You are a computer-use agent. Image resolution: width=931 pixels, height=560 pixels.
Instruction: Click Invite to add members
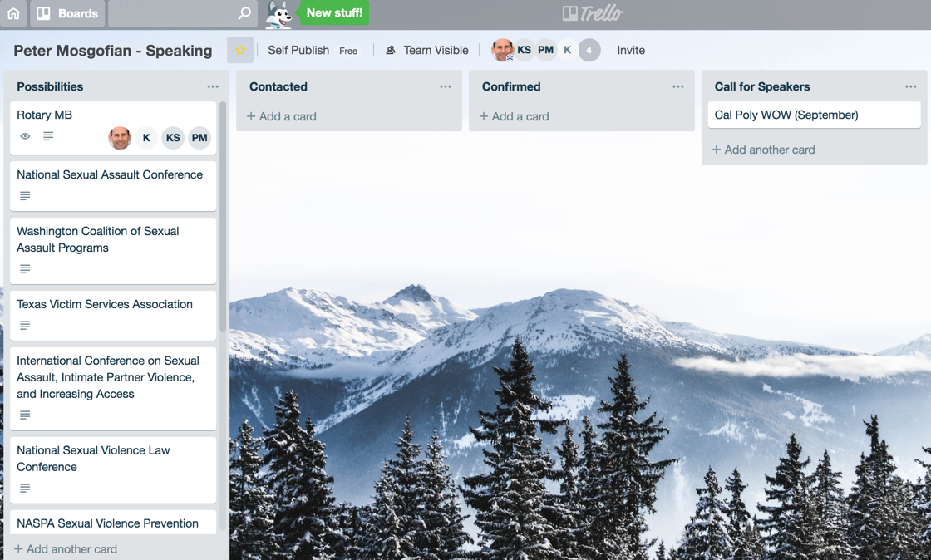click(x=631, y=51)
